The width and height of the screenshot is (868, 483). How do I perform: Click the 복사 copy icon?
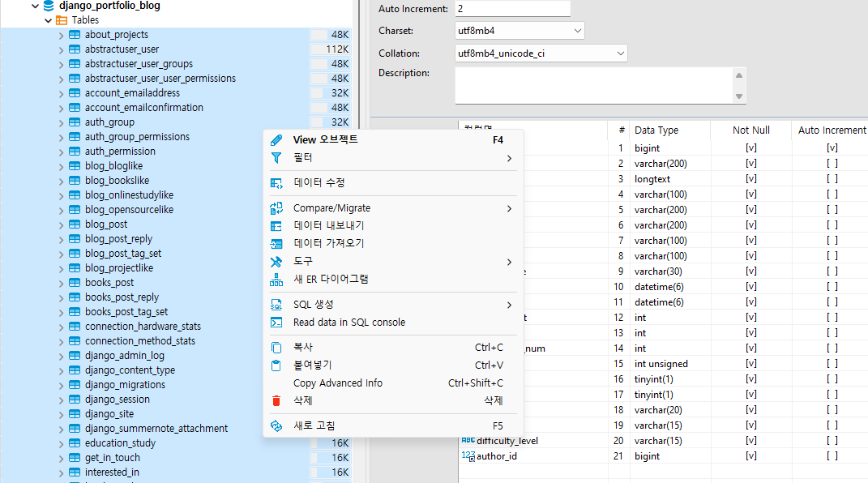pyautogui.click(x=276, y=348)
